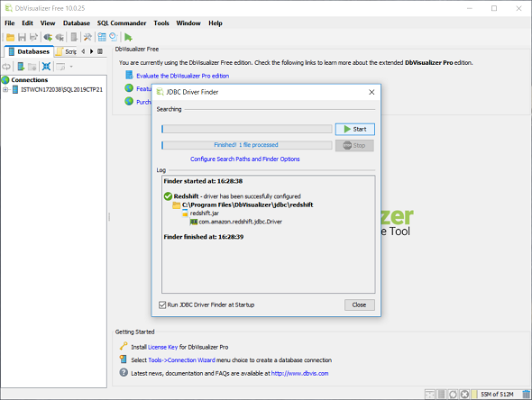Click the dotted layout icon in status bar
Image resolution: width=532 pixels, height=400 pixels.
[x=430, y=394]
